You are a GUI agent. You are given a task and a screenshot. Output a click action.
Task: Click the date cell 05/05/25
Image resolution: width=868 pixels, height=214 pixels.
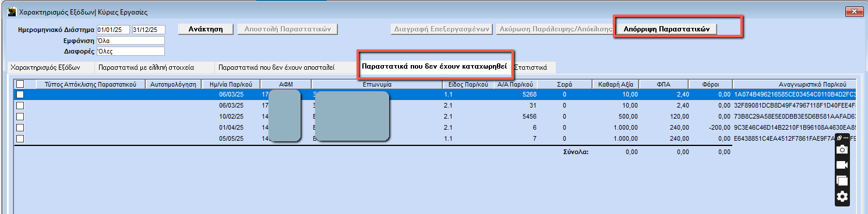click(x=231, y=138)
